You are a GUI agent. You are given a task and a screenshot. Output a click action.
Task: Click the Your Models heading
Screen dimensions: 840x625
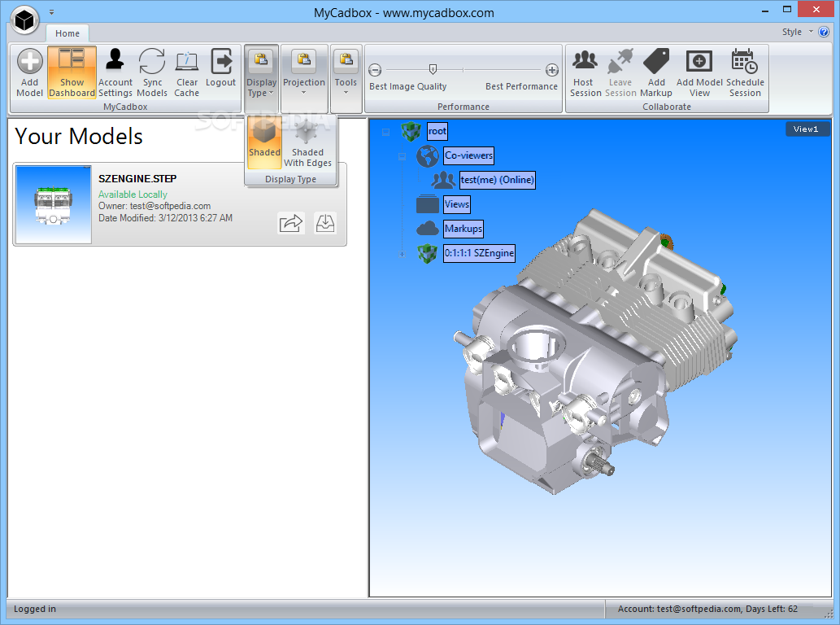pyautogui.click(x=79, y=136)
